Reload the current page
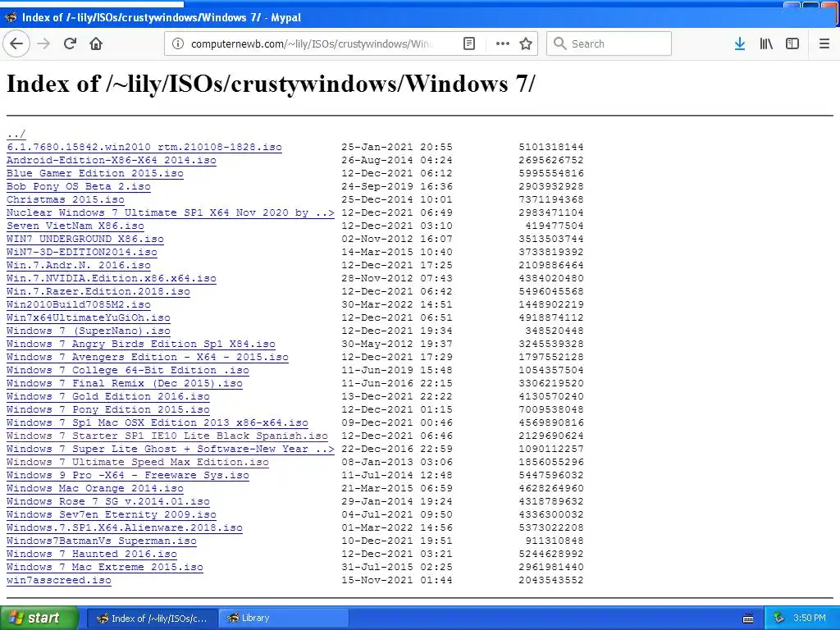Image resolution: width=840 pixels, height=630 pixels. click(70, 43)
